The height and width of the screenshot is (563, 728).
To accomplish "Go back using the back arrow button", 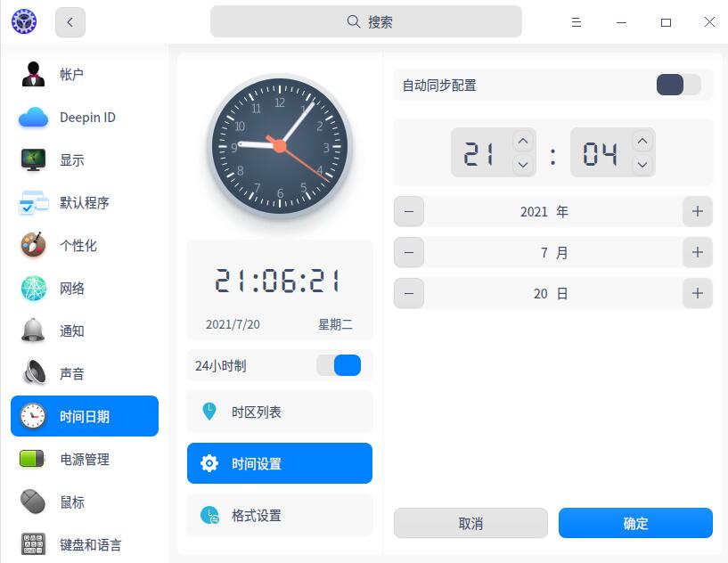I will (70, 21).
